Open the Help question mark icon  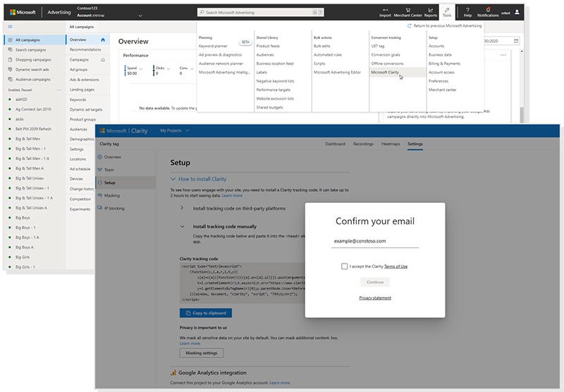[467, 10]
